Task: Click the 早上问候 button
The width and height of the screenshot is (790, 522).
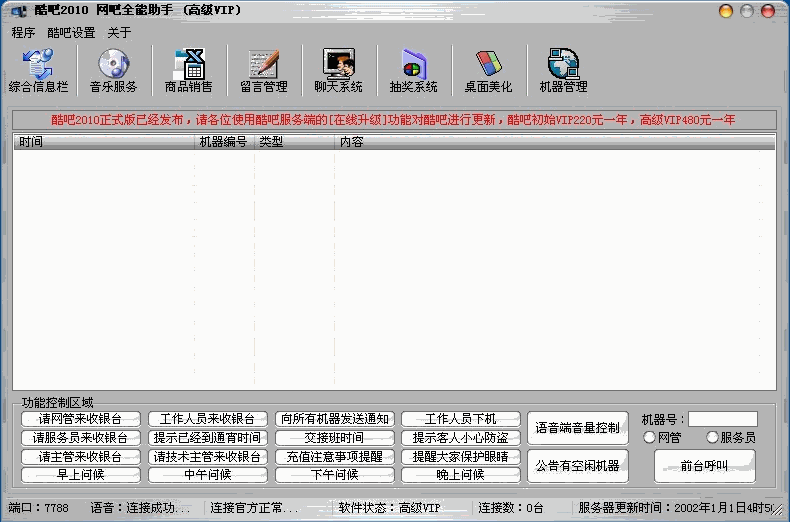Action: 81,475
